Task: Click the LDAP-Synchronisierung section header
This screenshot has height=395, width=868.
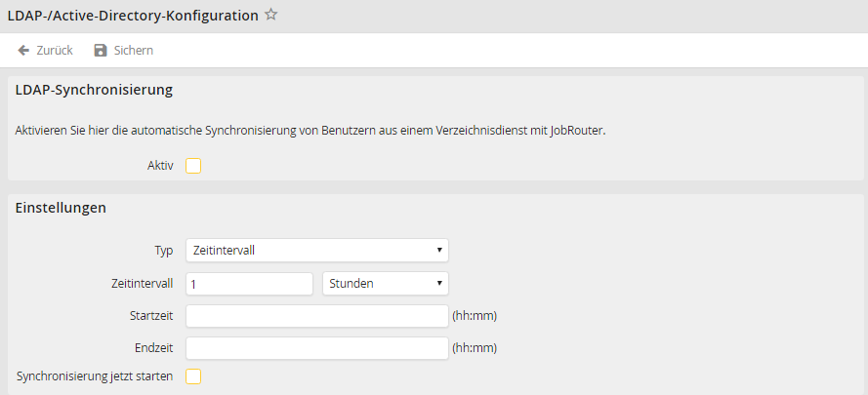Action: [x=95, y=90]
